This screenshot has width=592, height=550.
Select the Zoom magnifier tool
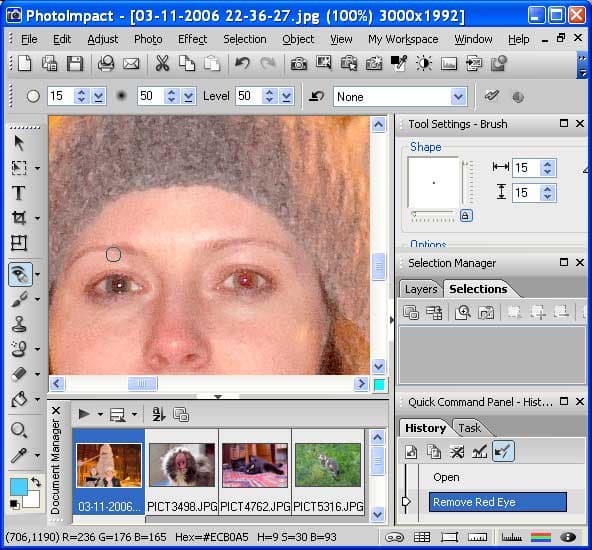coord(18,430)
